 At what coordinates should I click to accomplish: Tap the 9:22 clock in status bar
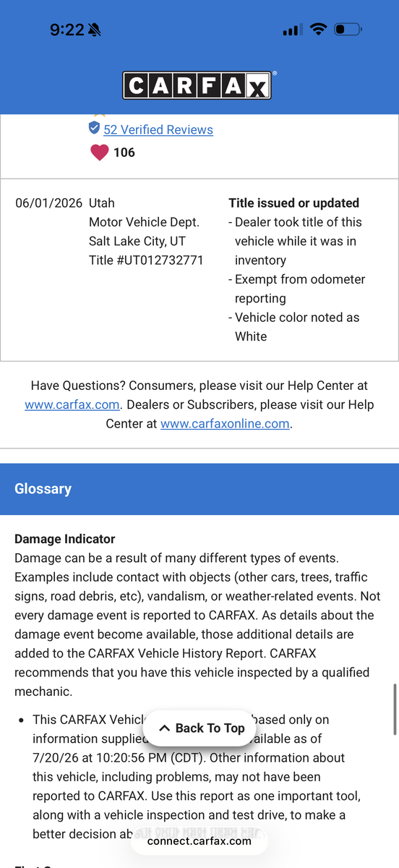point(67,30)
